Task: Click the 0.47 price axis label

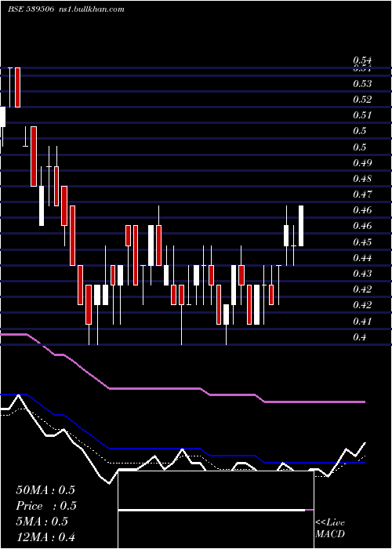Action: (x=362, y=195)
